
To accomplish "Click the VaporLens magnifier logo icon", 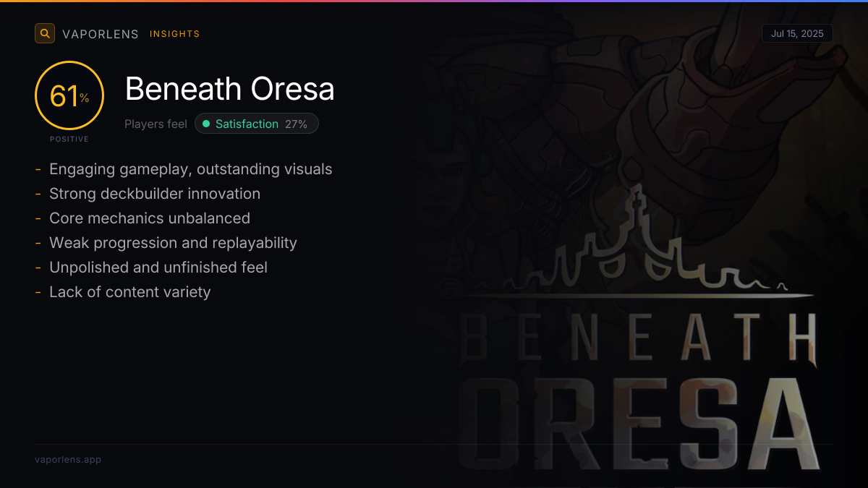I will pyautogui.click(x=45, y=33).
